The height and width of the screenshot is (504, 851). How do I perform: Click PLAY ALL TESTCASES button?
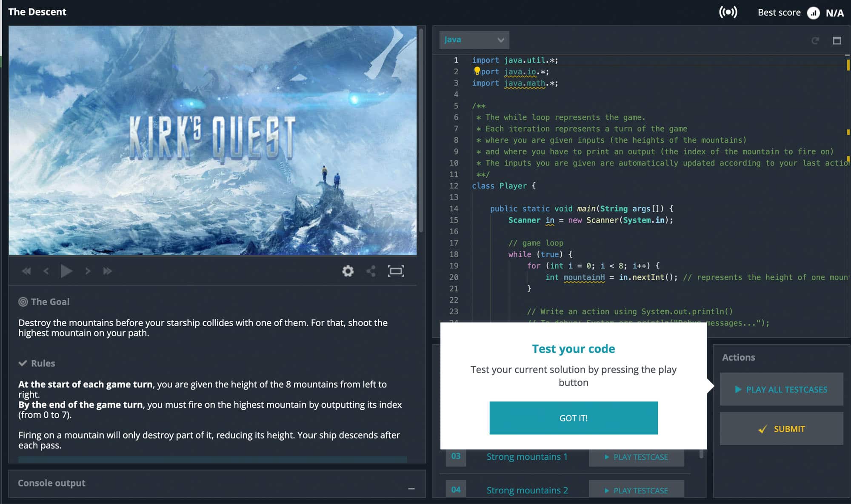(x=781, y=389)
